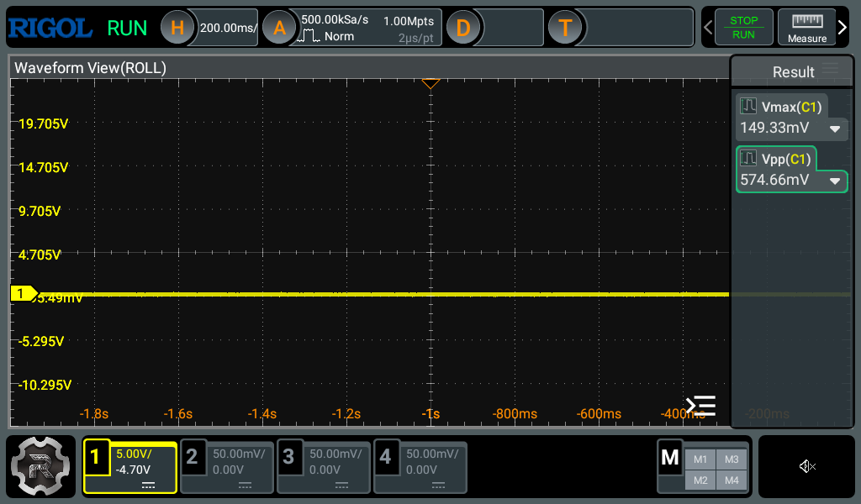The image size is (861, 504).
Task: Open the Horizontal (H) settings menu
Action: click(177, 27)
